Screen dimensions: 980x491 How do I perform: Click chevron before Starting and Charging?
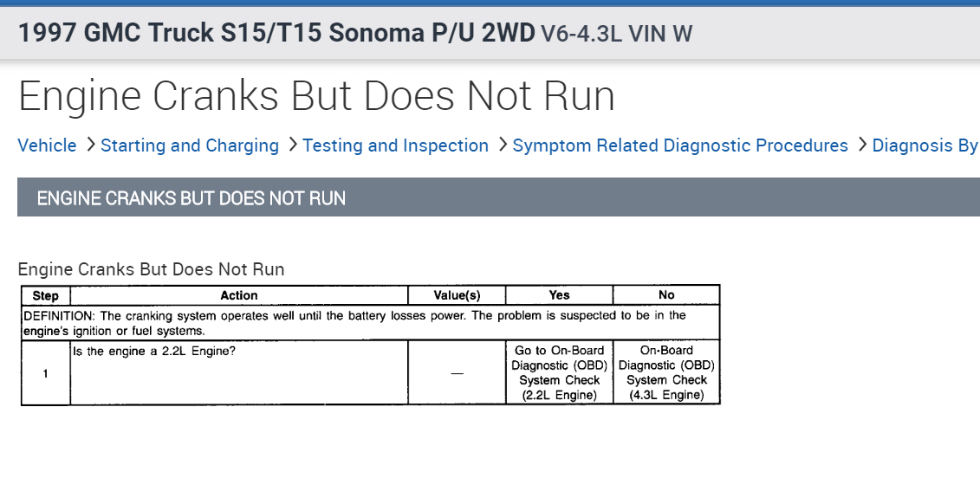click(90, 145)
